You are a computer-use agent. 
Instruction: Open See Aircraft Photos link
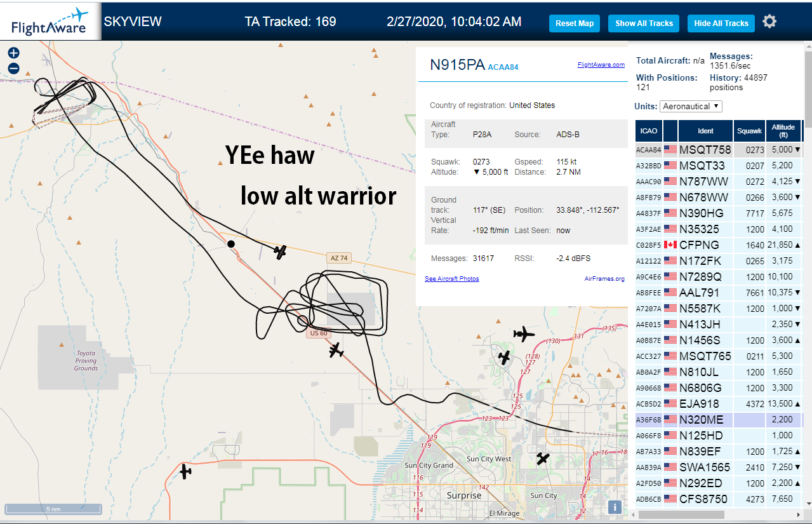click(452, 278)
